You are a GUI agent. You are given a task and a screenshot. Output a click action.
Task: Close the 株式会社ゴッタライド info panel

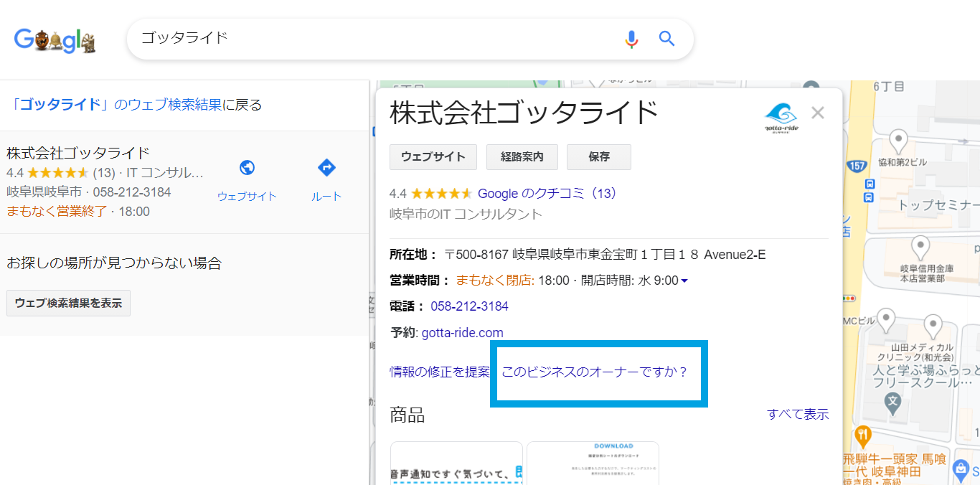818,113
